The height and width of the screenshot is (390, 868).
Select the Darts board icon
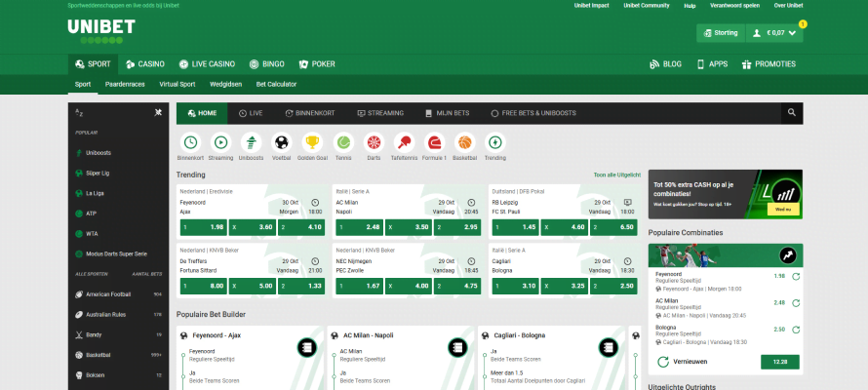coord(375,142)
